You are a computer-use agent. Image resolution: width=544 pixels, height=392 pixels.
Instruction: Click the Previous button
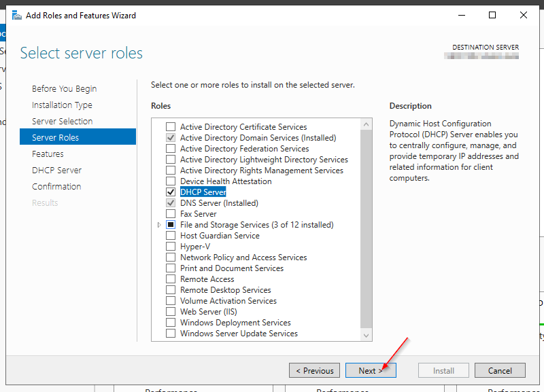coord(315,370)
